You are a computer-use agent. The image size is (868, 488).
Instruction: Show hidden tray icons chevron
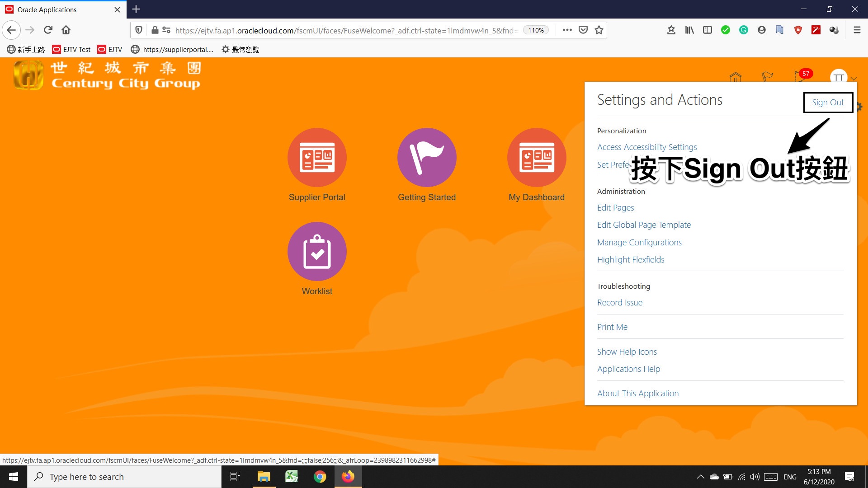pos(700,477)
